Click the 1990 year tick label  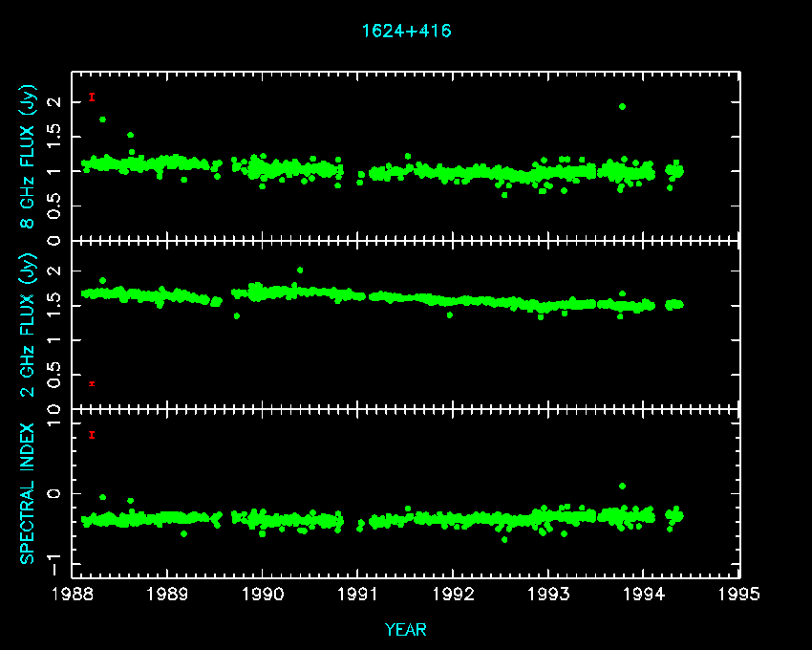[263, 595]
